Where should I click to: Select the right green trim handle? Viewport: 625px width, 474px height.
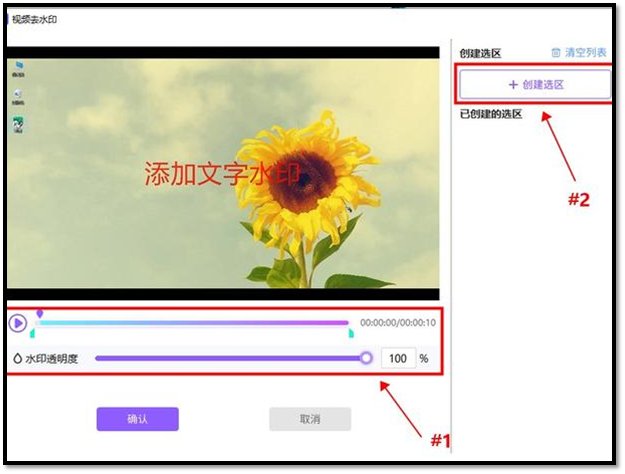(351, 333)
